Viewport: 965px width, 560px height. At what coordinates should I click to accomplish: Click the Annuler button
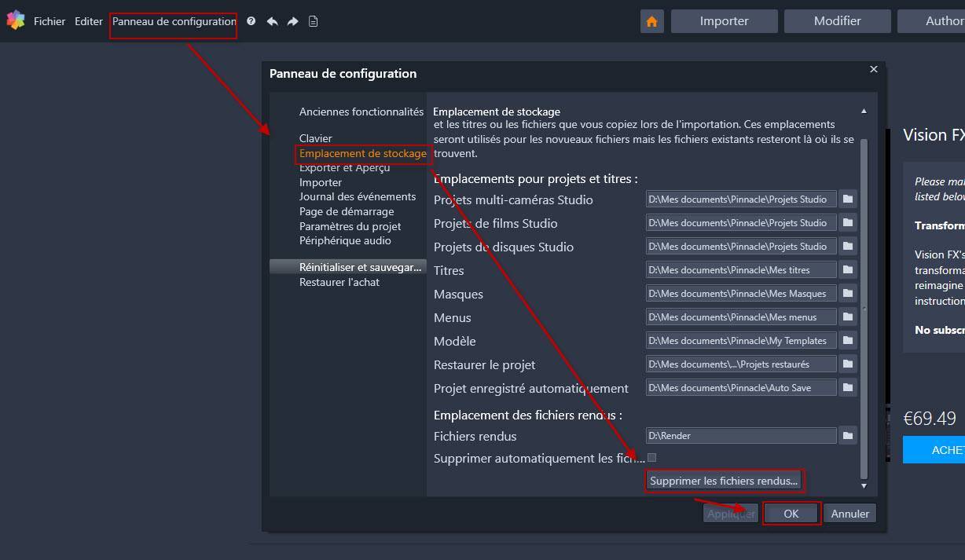click(x=850, y=514)
